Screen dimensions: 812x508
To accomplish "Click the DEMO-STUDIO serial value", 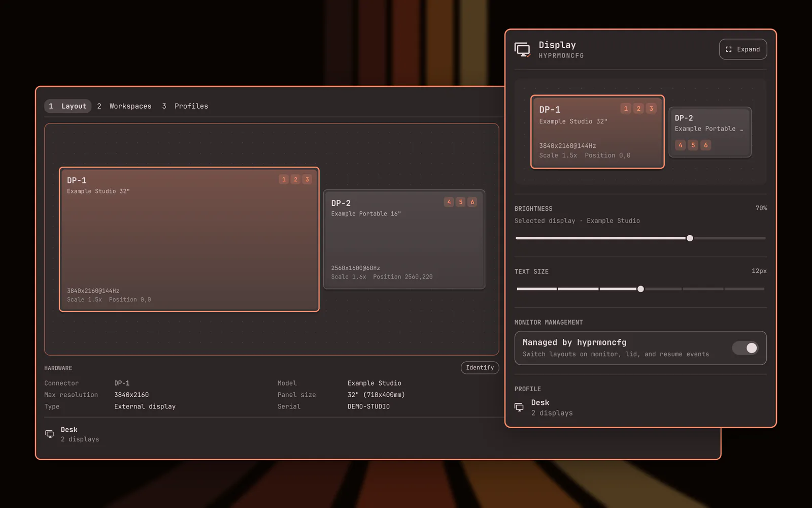I will click(x=368, y=406).
